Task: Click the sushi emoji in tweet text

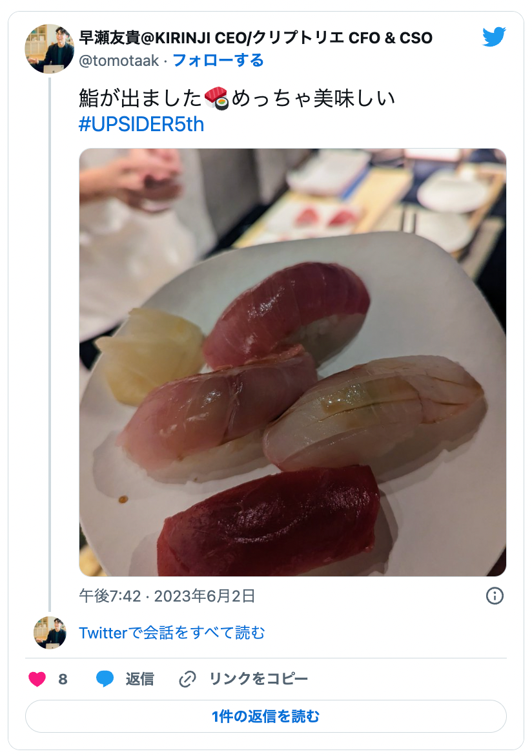Action: point(217,99)
